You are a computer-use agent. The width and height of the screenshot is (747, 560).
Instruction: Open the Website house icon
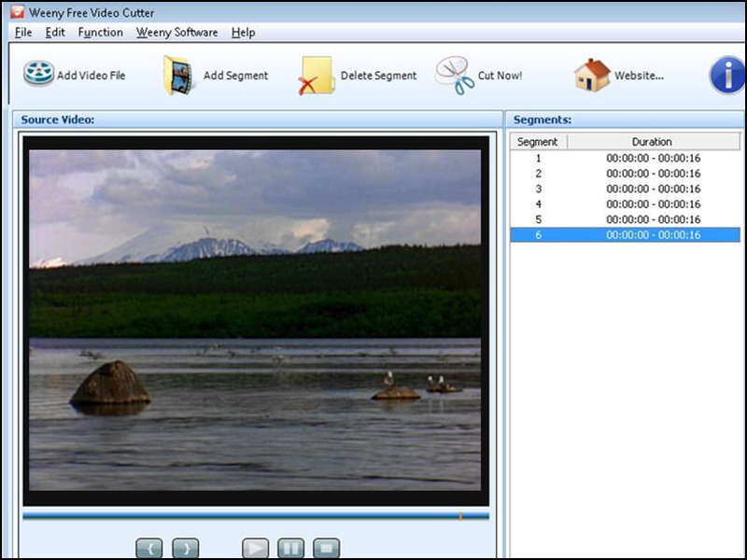click(x=592, y=75)
